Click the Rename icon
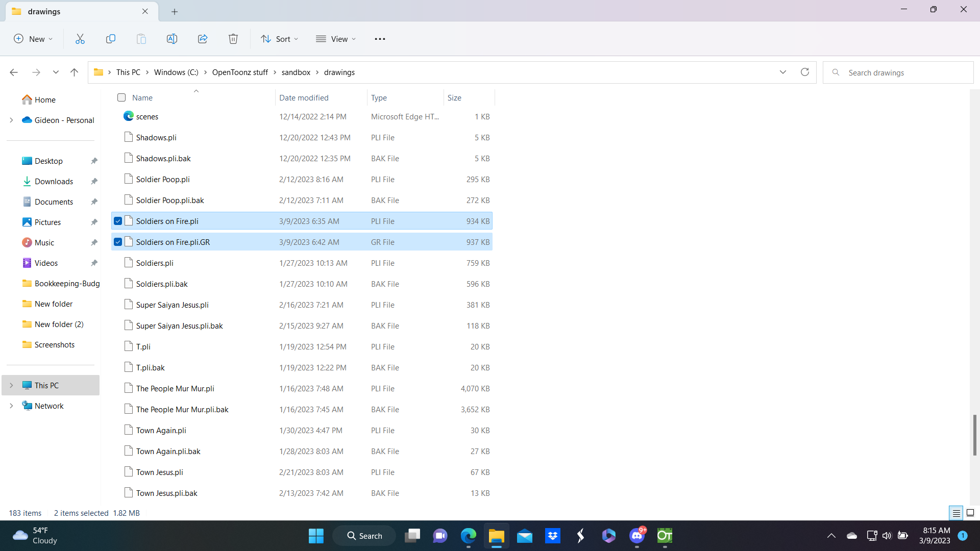This screenshot has height=551, width=980. point(172,38)
